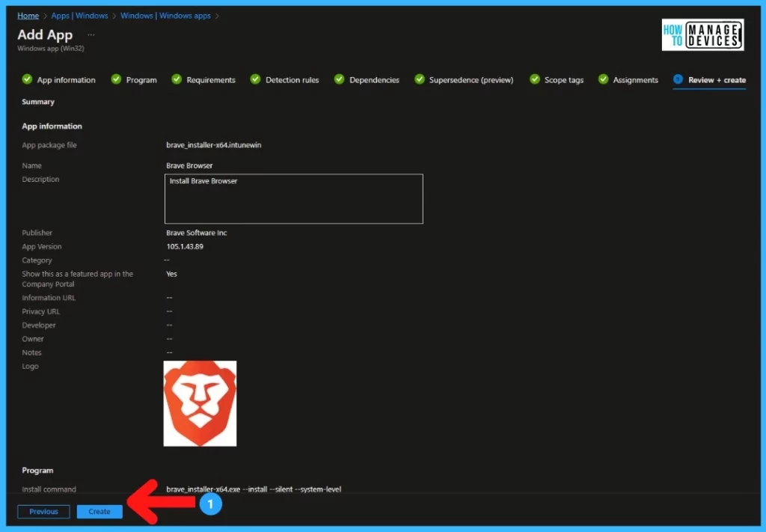Select the Review + create tab
This screenshot has width=766, height=532.
pos(717,80)
